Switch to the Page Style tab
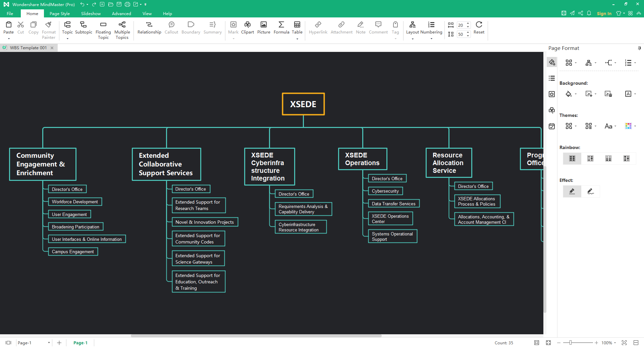Image resolution: width=644 pixels, height=348 pixels. 60,13
